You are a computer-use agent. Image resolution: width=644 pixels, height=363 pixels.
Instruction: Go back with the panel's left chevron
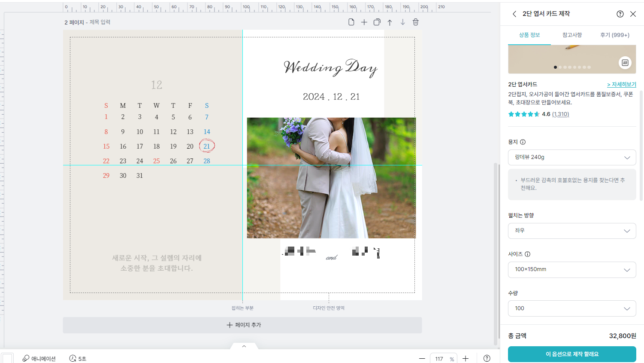514,14
